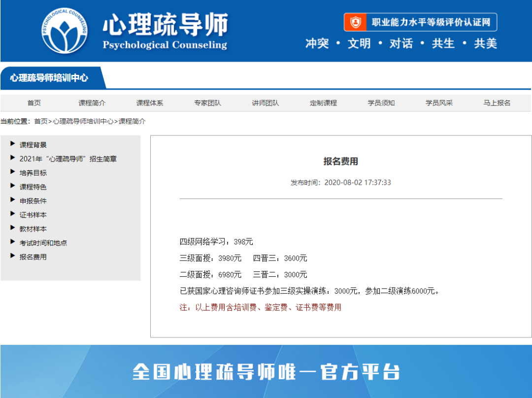Open 申报条件 sidebar entry
Viewport: 532px width, 398px height.
(x=33, y=201)
